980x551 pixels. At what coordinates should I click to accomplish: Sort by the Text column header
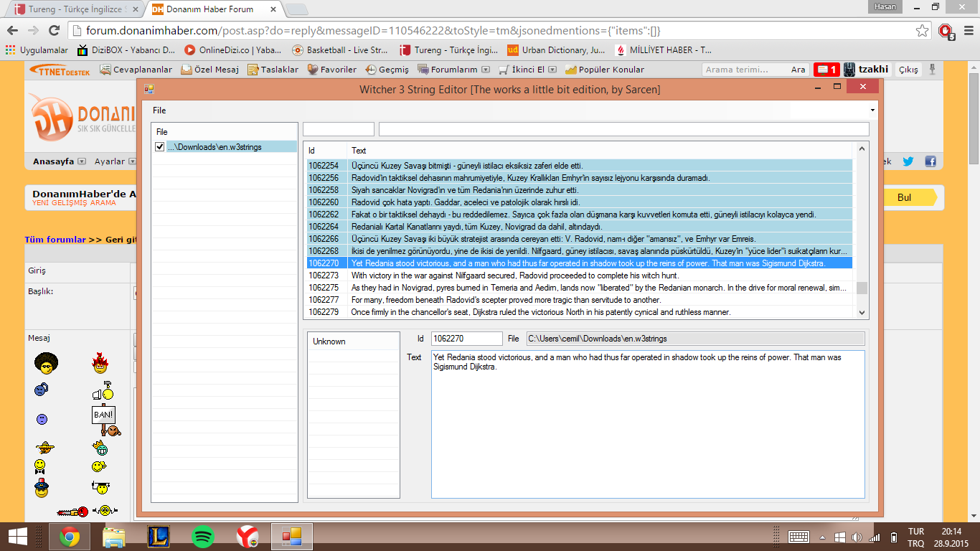[x=359, y=151]
